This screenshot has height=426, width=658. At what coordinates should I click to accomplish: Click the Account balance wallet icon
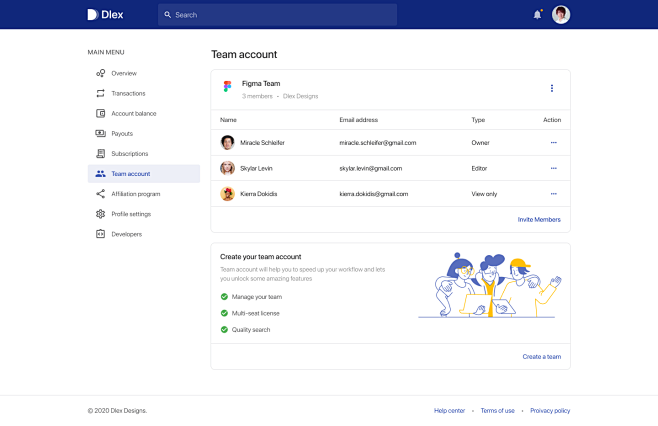coord(101,113)
